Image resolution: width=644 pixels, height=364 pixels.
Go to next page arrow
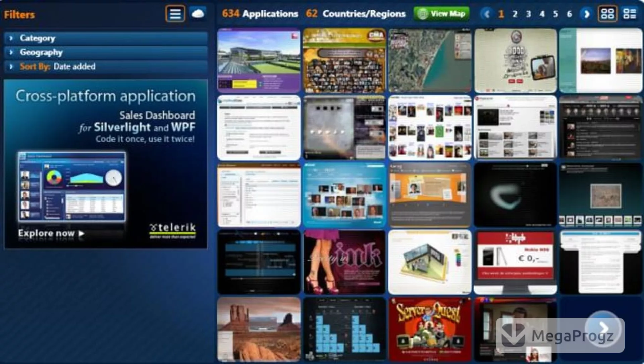click(586, 14)
